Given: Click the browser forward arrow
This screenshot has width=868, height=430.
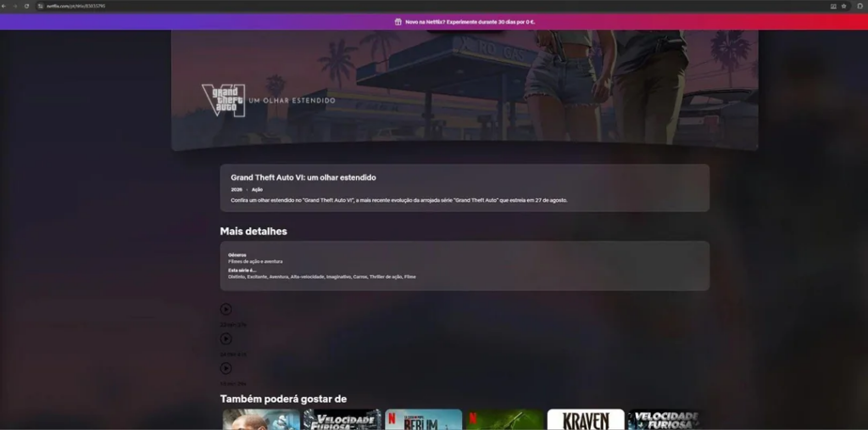Looking at the screenshot, I should click(x=15, y=6).
